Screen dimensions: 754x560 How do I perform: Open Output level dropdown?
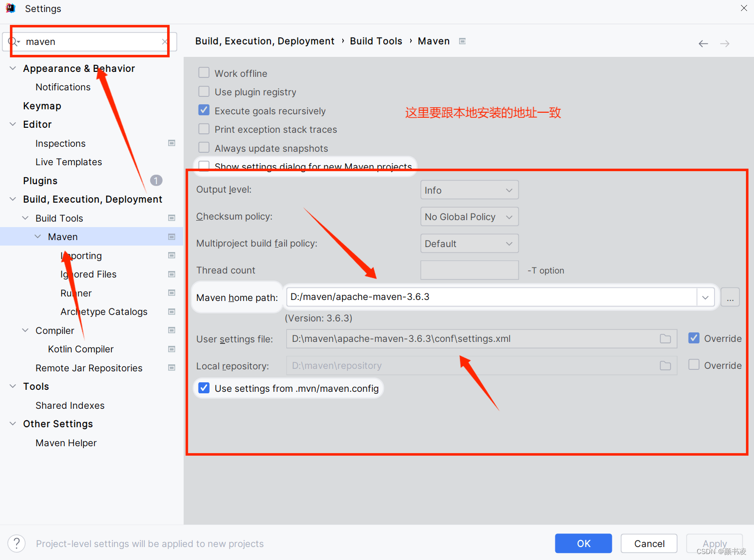click(x=470, y=190)
